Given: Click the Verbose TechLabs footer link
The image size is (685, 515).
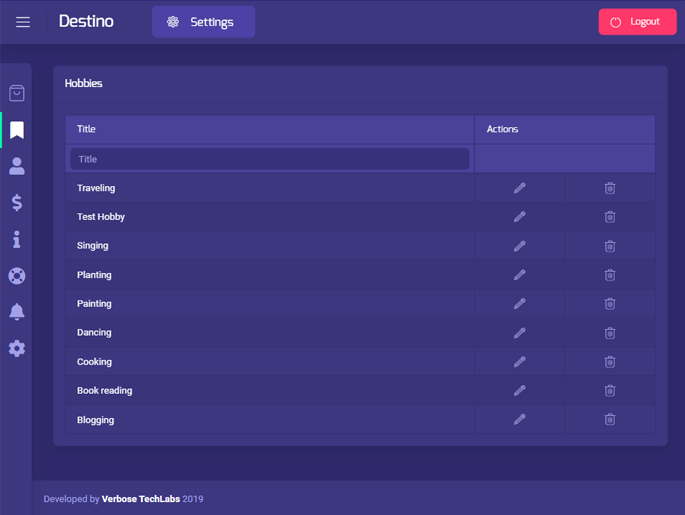Looking at the screenshot, I should tap(140, 499).
